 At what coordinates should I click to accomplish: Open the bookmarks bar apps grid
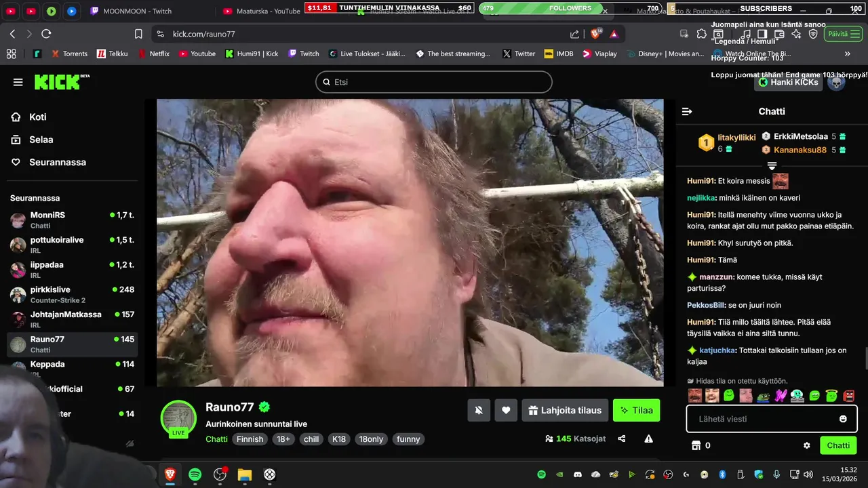tap(11, 54)
